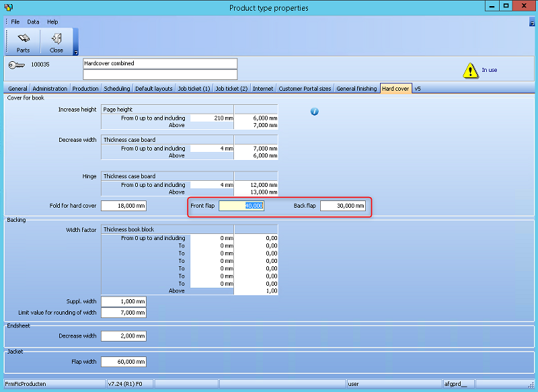
Task: Click the Jacket Flap width field
Action: click(124, 362)
